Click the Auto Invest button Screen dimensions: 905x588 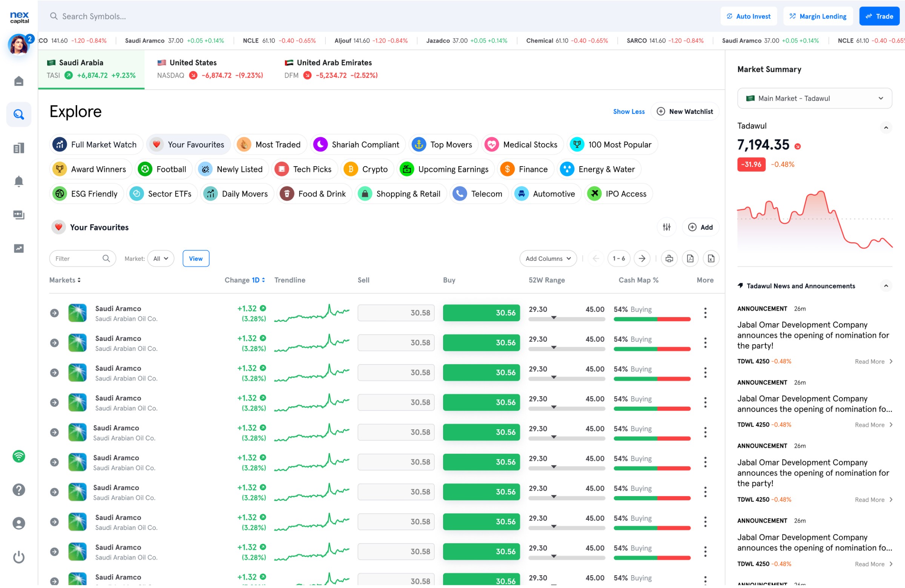(749, 16)
